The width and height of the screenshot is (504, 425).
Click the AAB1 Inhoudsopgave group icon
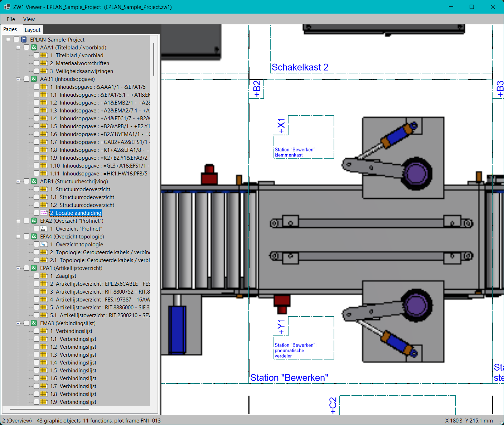pos(34,79)
